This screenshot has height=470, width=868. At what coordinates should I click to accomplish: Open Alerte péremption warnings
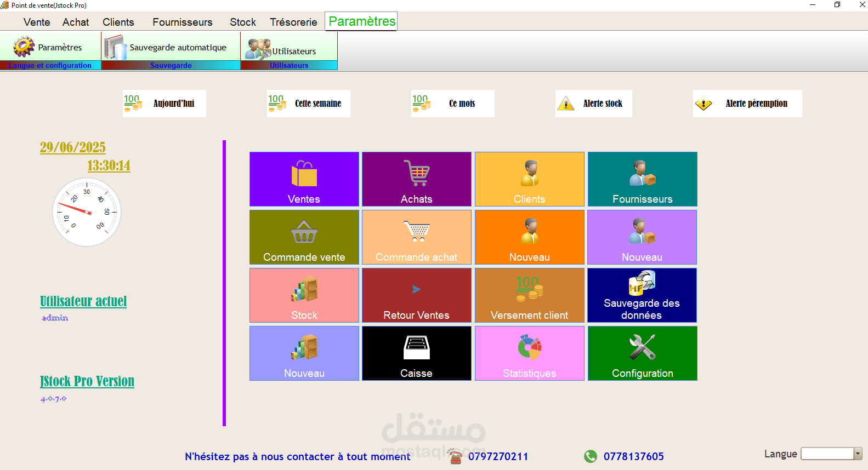(x=747, y=104)
